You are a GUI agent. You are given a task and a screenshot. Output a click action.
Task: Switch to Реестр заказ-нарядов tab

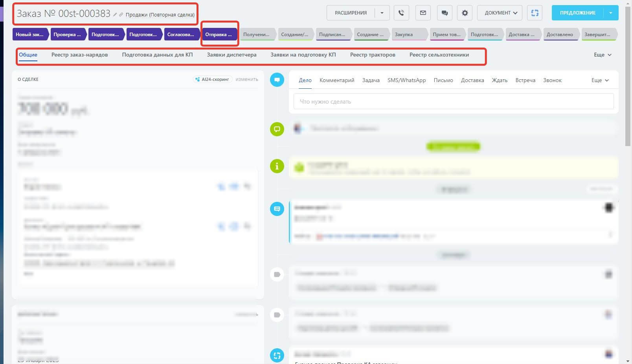click(x=79, y=55)
